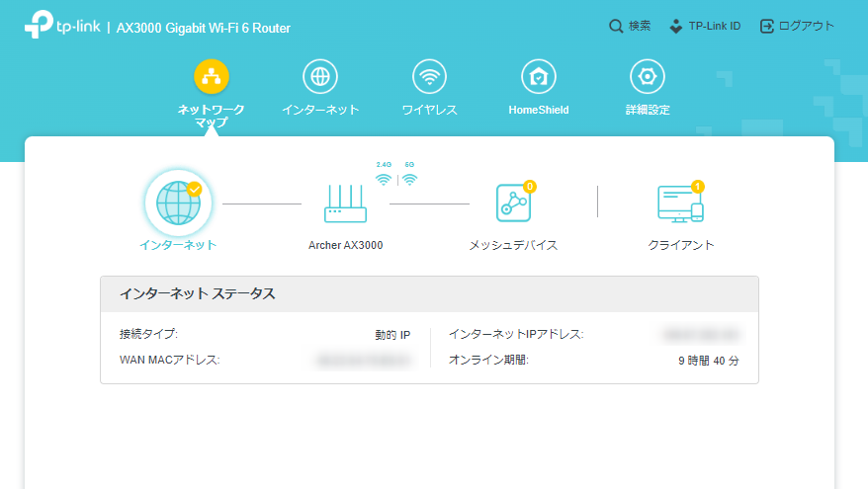
Task: Select the クライアント devices icon
Action: 680,204
